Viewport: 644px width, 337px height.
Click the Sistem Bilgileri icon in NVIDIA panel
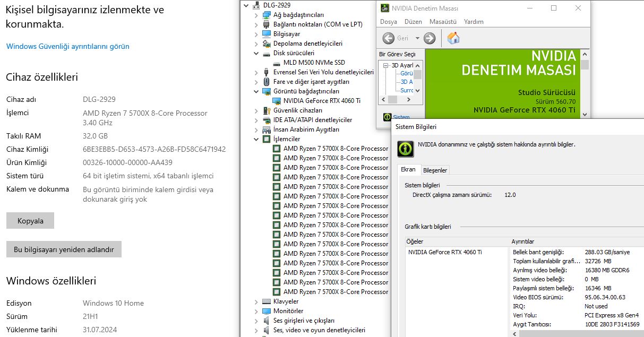(388, 117)
